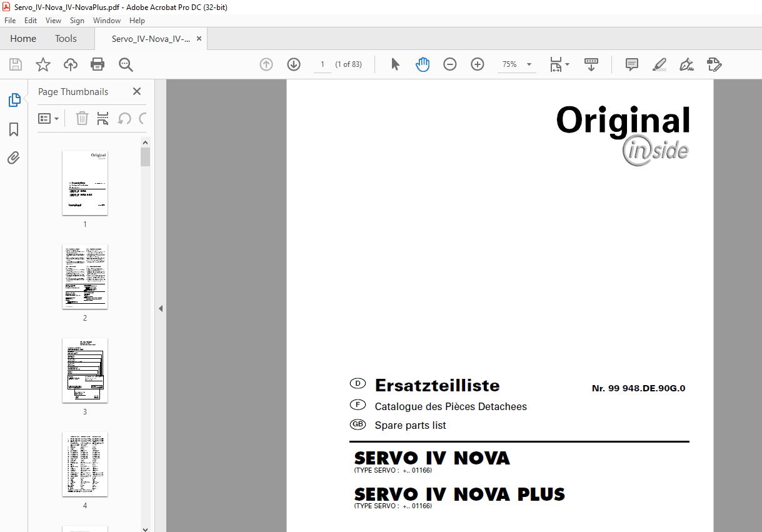Close the Page Thumbnails panel
The image size is (762, 532).
(x=137, y=91)
